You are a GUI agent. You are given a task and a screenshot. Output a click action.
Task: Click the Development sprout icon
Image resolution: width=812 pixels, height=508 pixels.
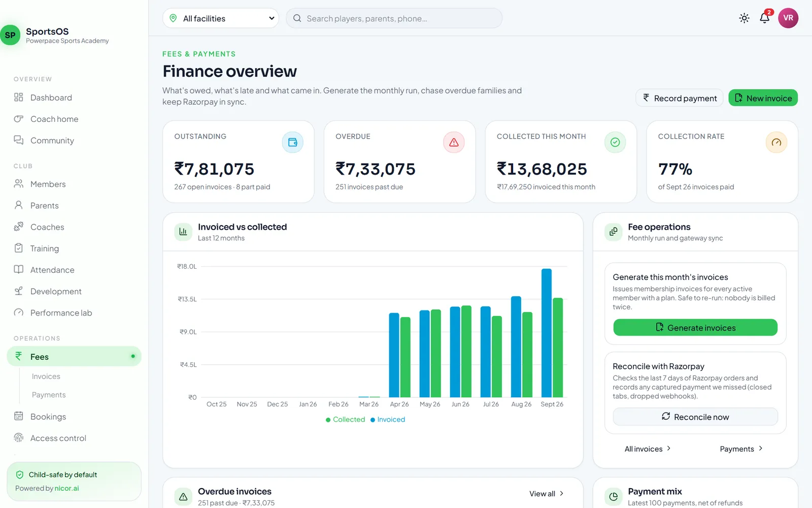(19, 291)
